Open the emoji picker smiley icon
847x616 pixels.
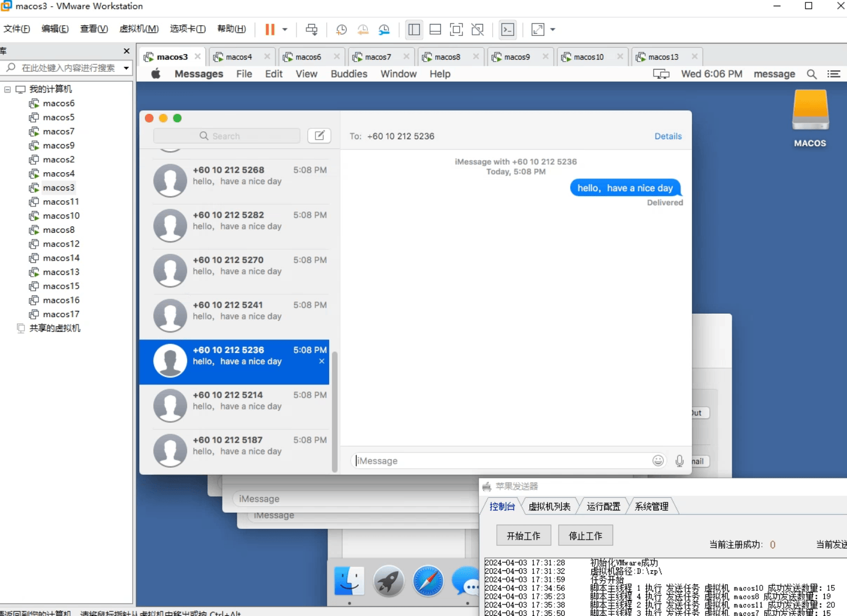click(658, 461)
